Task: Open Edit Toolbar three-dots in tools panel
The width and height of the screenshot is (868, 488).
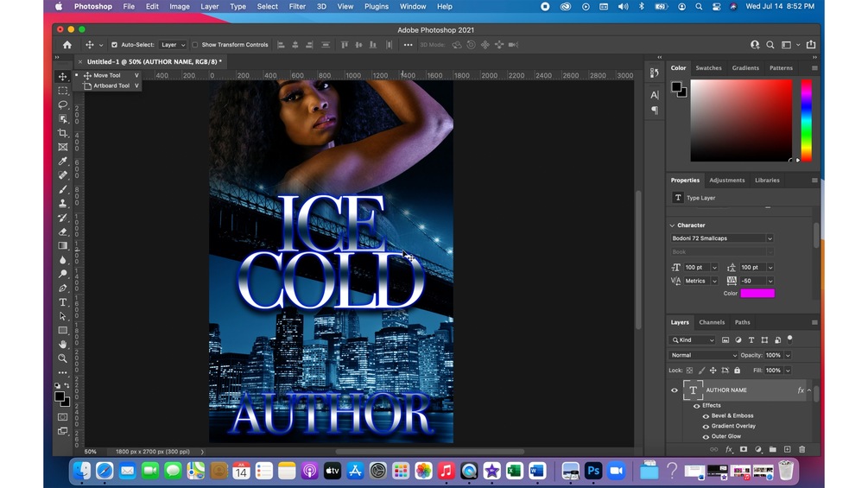Action: pyautogui.click(x=62, y=372)
